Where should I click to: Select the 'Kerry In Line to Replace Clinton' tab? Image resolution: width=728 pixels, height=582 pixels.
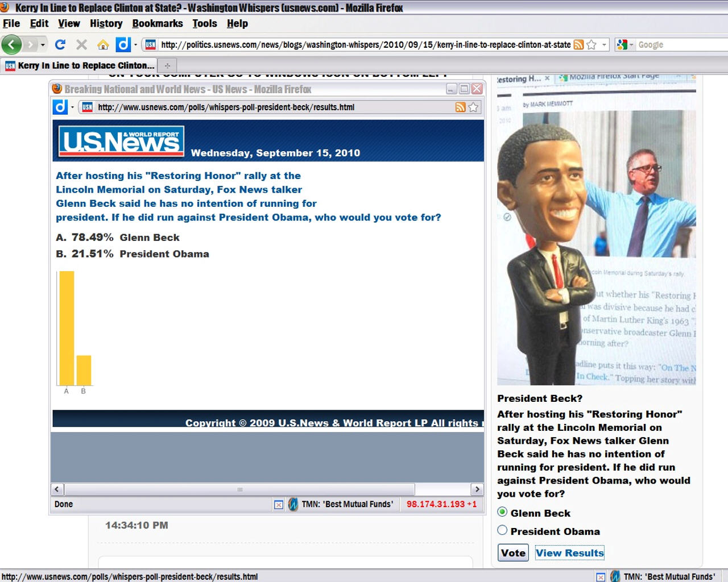click(79, 65)
